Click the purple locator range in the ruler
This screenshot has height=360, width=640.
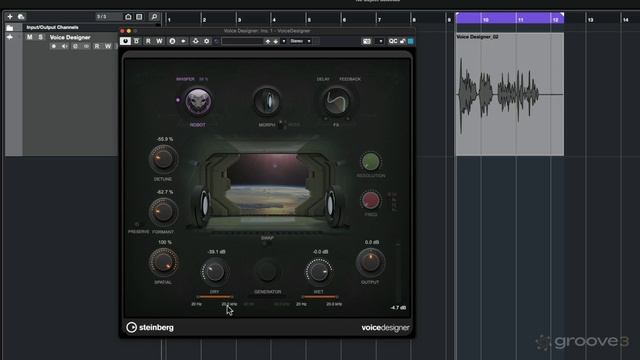tap(510, 18)
